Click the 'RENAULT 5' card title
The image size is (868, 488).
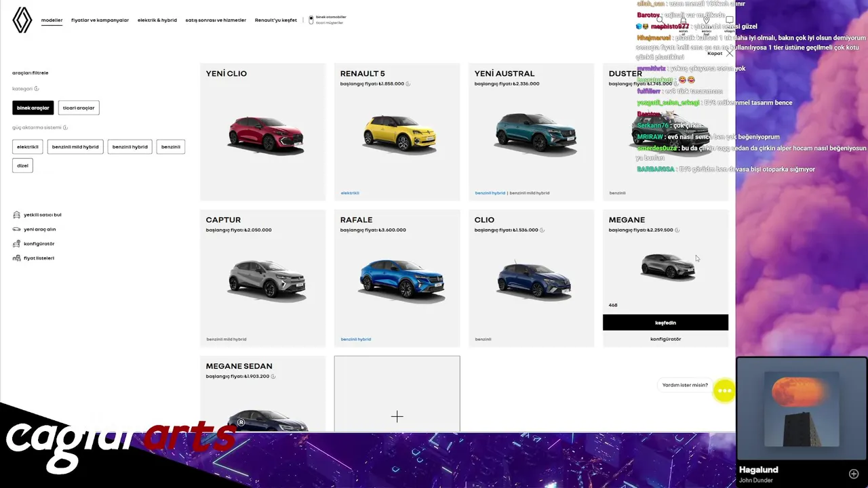coord(363,73)
